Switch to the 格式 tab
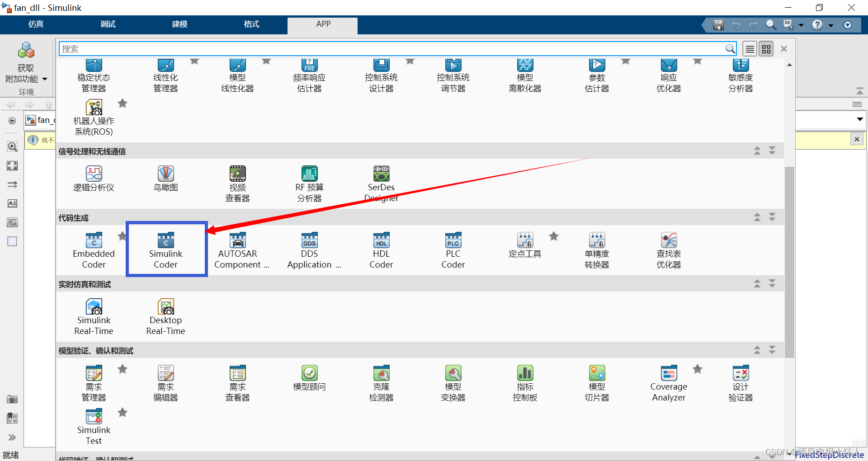868x461 pixels. (252, 24)
